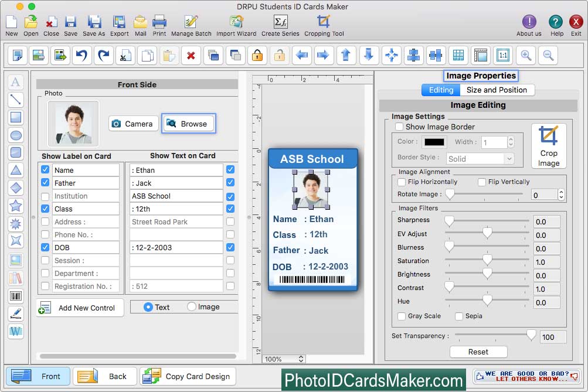The height and width of the screenshot is (392, 588).
Task: Select the photo on the ID card
Action: tap(311, 189)
